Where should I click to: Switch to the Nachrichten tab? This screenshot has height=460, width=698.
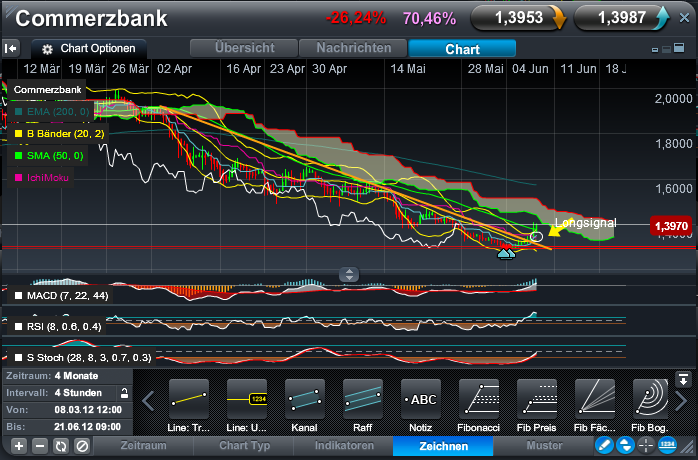click(x=353, y=48)
